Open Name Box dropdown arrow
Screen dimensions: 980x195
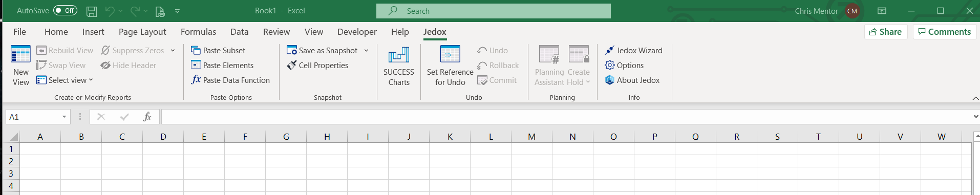click(64, 117)
